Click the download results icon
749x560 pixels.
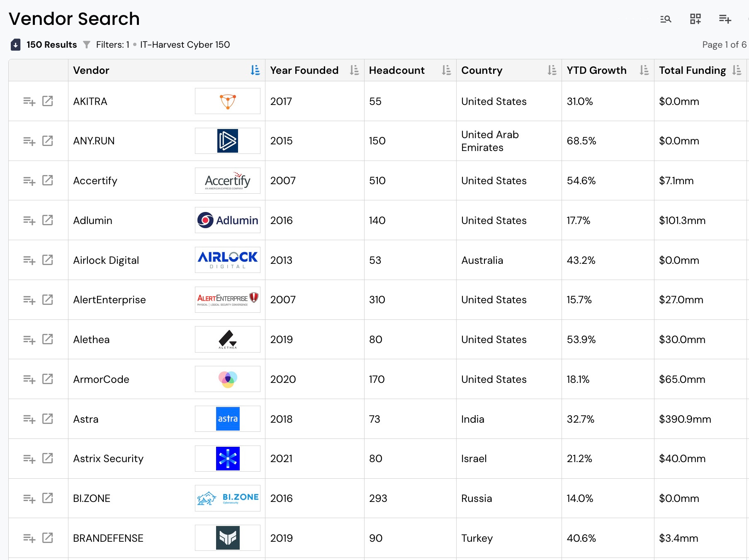tap(15, 44)
